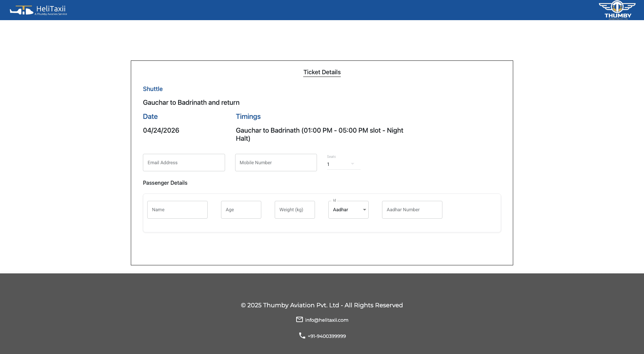Click the Seats dropdown arrow
Image resolution: width=644 pixels, height=354 pixels.
(x=352, y=164)
